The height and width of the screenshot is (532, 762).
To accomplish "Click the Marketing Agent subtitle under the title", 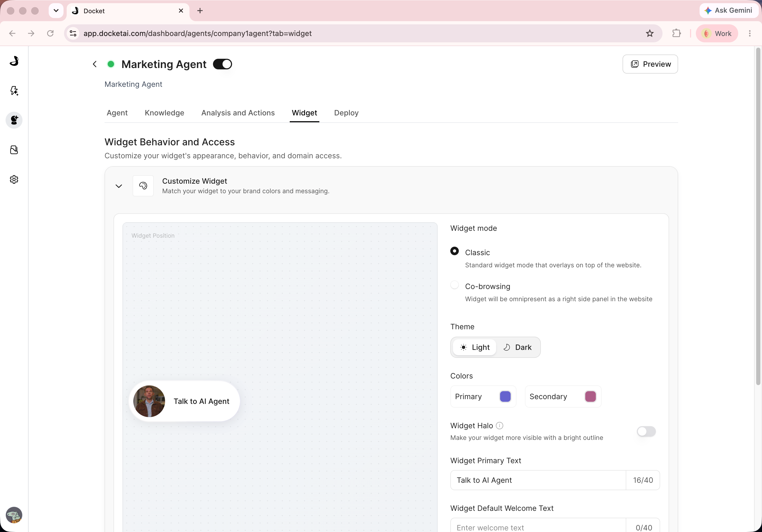I will click(133, 84).
